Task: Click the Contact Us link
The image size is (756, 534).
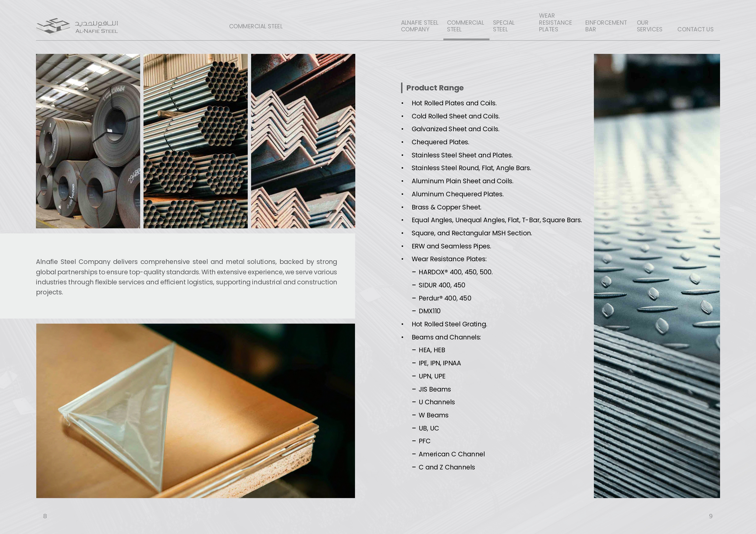Action: click(695, 29)
